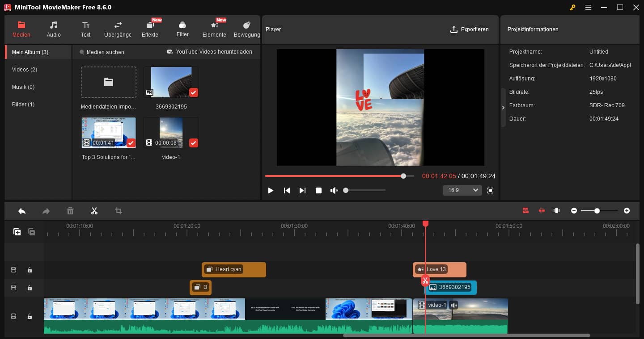
Task: Add a new timeline track
Action: [17, 232]
